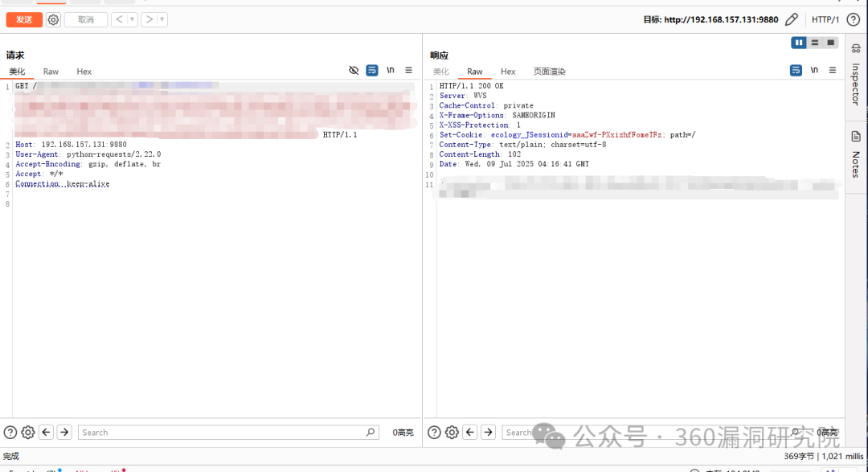Viewport: 868px width, 472px height.
Task: Click 取消 cancel button
Action: (x=86, y=19)
